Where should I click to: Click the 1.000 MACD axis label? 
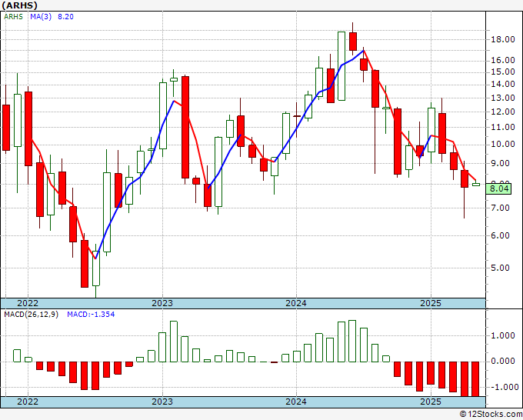tap(503, 335)
